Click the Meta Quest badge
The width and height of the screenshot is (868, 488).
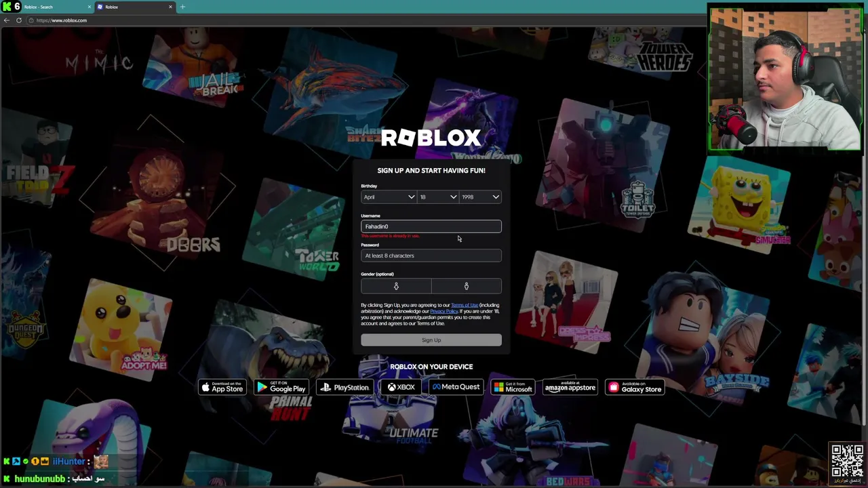click(456, 387)
